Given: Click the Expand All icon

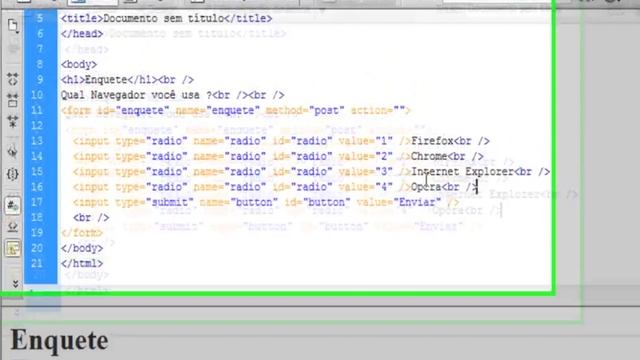Looking at the screenshot, I should point(13,121).
